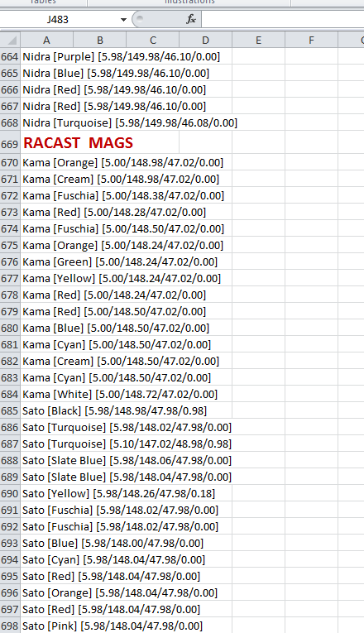Click Kama [Cream] cell in row 671
The image size is (364, 633).
click(x=121, y=180)
